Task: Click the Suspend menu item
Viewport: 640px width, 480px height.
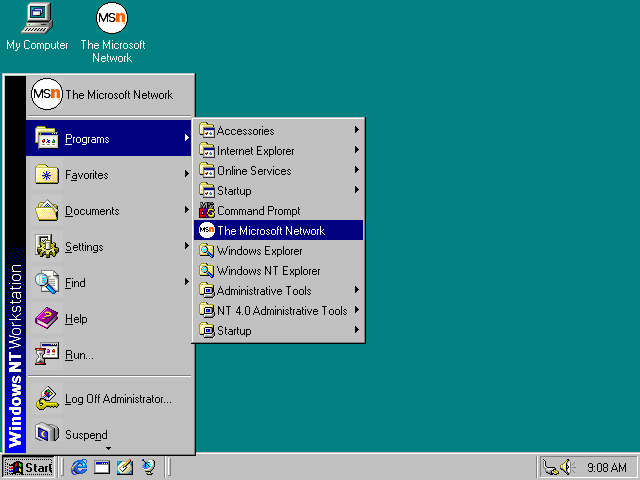Action: click(x=109, y=434)
